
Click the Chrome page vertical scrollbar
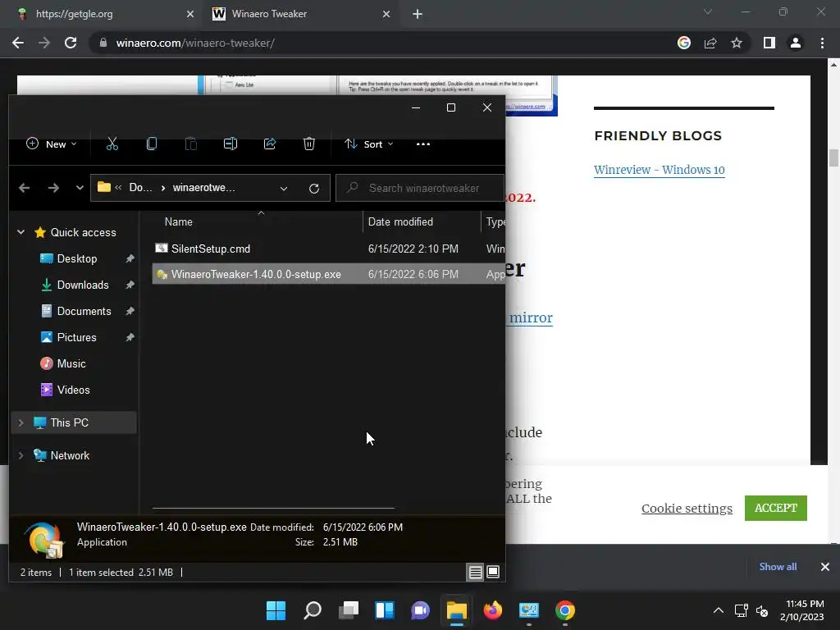(x=833, y=158)
